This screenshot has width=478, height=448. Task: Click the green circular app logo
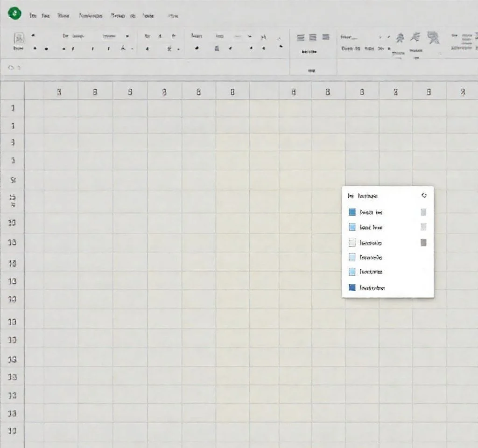click(x=15, y=14)
